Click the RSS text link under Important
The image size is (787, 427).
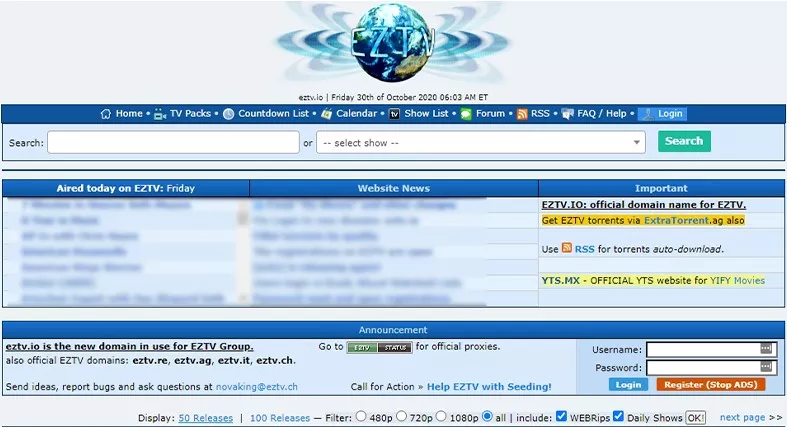(x=584, y=249)
